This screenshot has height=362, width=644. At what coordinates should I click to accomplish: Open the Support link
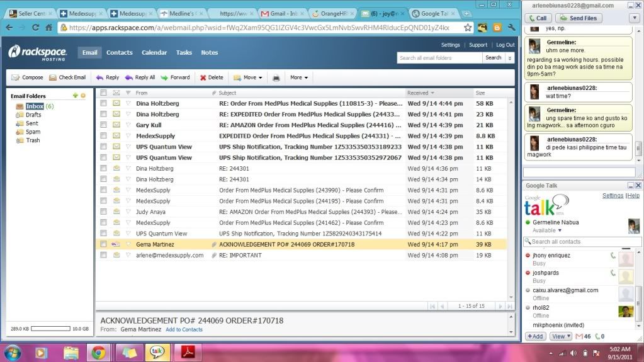pyautogui.click(x=478, y=45)
